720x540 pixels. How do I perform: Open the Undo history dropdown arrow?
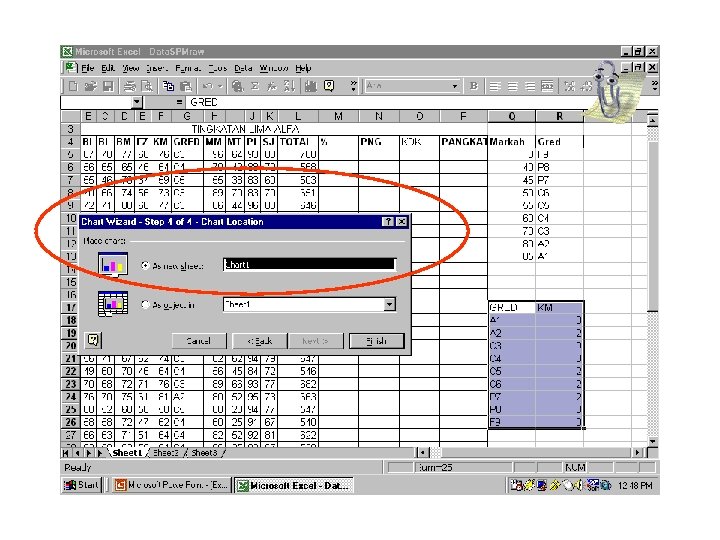tap(220, 86)
